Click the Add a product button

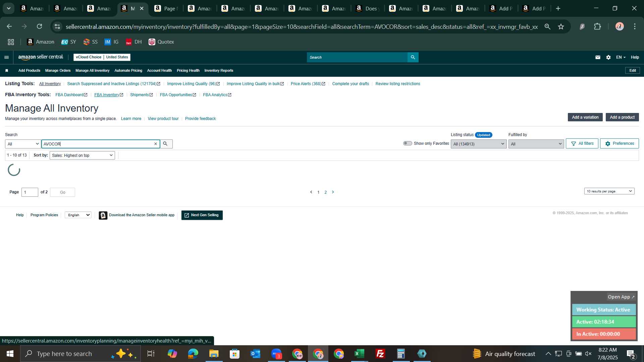point(622,117)
